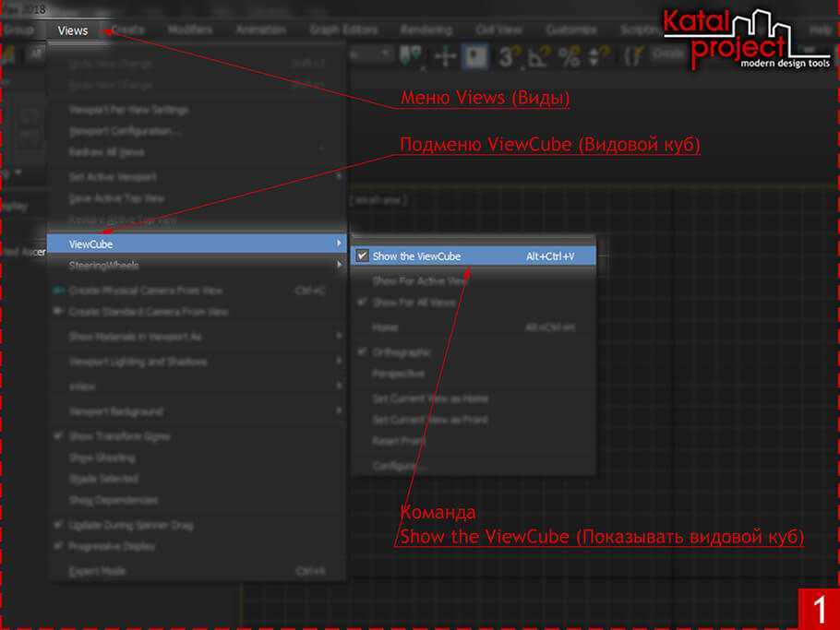840x630 pixels.
Task: Open the Rendering menu
Action: (x=426, y=30)
